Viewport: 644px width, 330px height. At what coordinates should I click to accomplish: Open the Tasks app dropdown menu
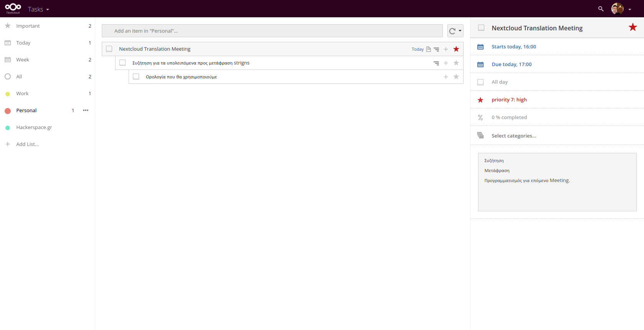click(x=38, y=9)
